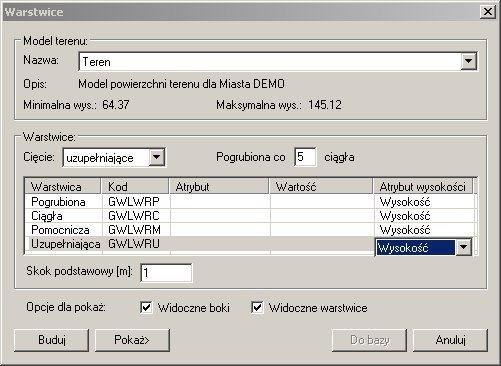Viewport: 501px width, 366px height.
Task: Click the Teren text in Nazwa field
Action: click(96, 62)
